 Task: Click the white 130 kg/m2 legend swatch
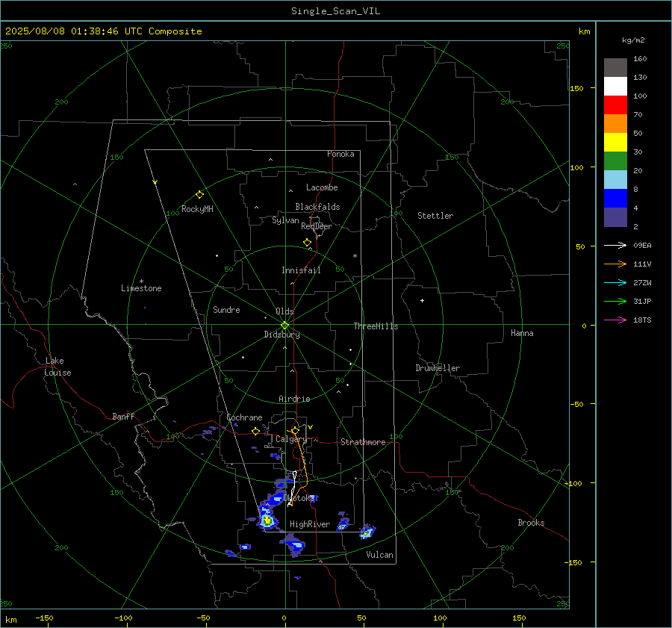pos(615,86)
